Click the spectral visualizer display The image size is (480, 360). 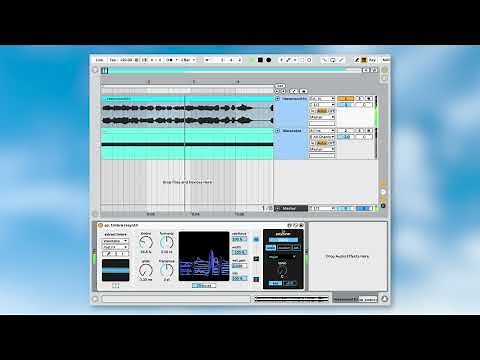tap(204, 256)
